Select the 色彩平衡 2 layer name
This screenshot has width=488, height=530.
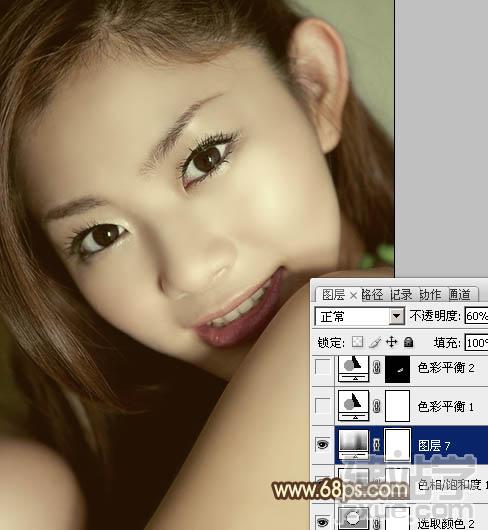coord(446,368)
